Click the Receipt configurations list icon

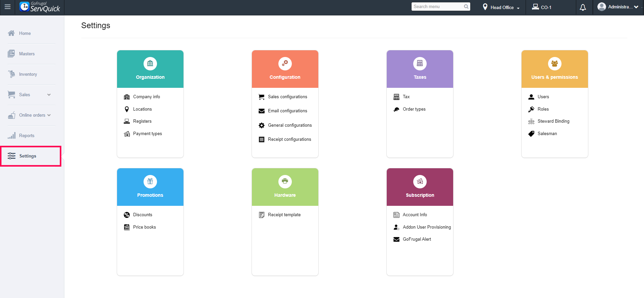262,139
